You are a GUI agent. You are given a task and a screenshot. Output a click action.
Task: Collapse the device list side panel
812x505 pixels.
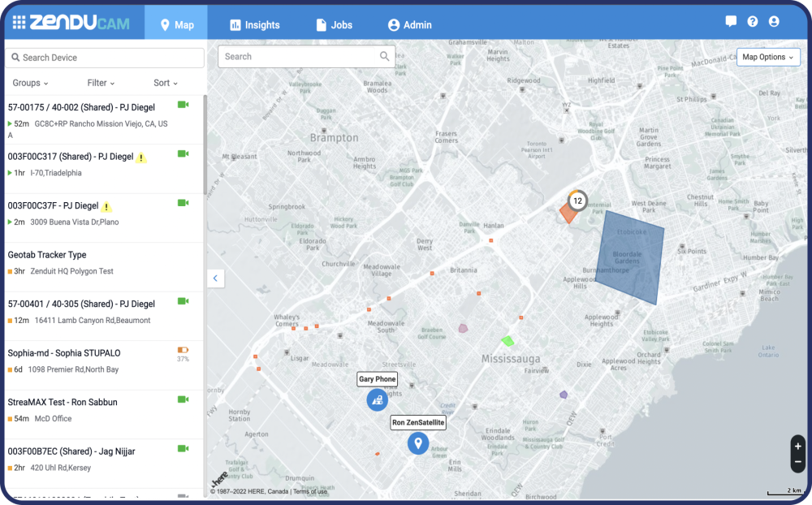[x=215, y=278]
